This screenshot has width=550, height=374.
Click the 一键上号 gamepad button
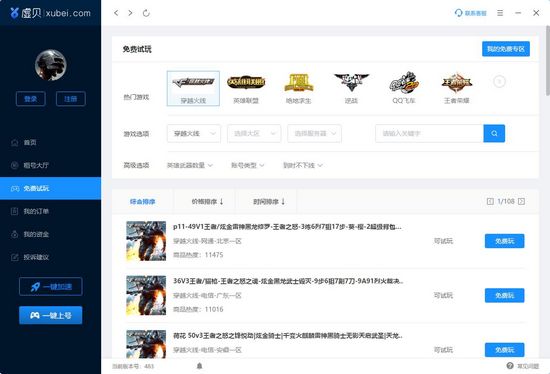click(x=51, y=315)
